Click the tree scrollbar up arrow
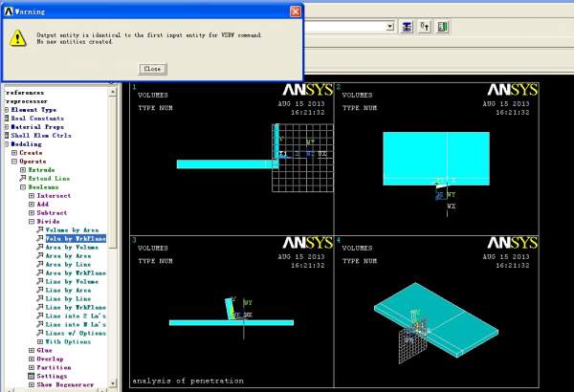This screenshot has height=392, width=574. [x=113, y=92]
